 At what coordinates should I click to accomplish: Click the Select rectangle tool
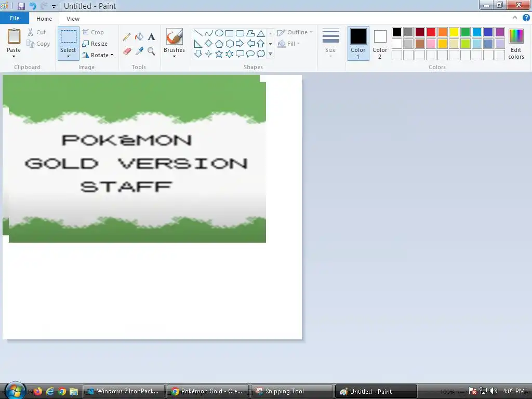69,37
